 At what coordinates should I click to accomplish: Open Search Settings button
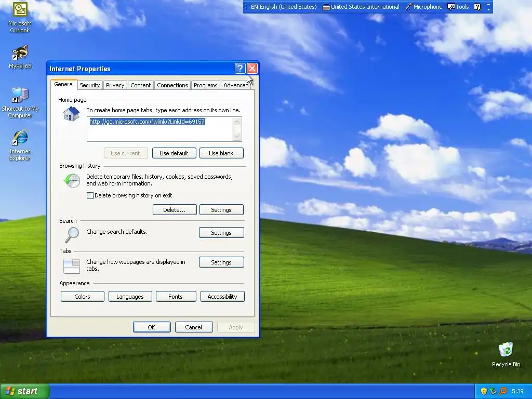pos(221,232)
